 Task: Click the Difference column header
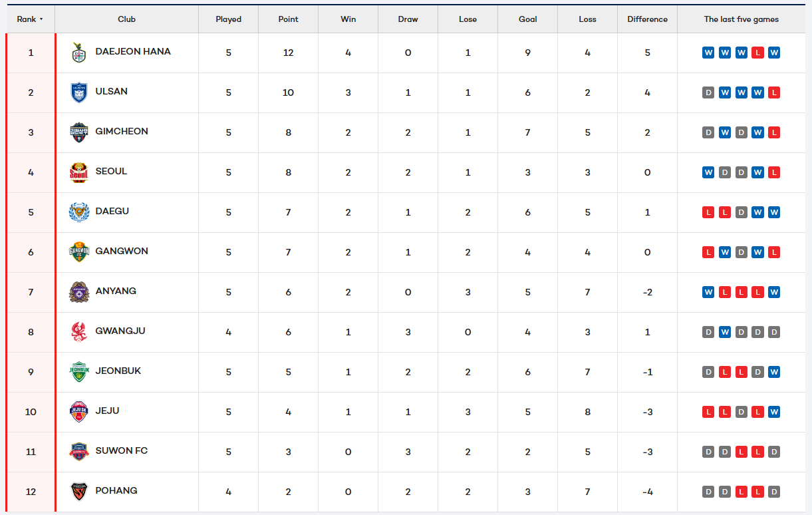tap(647, 19)
